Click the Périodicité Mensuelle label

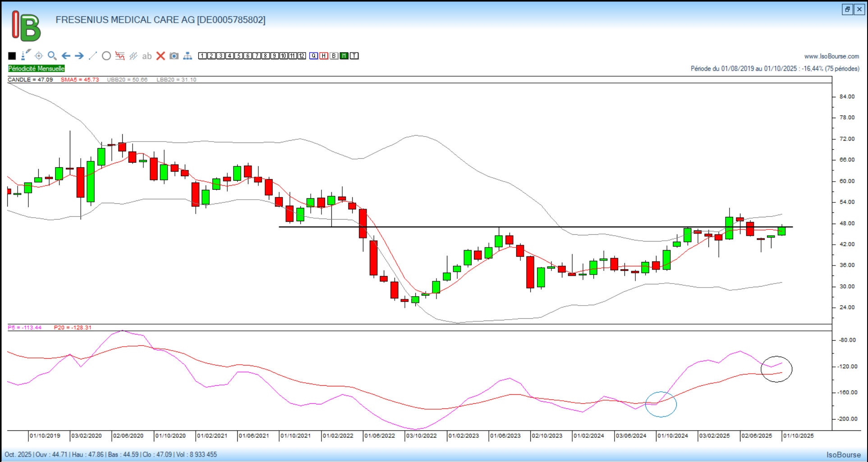(x=37, y=69)
